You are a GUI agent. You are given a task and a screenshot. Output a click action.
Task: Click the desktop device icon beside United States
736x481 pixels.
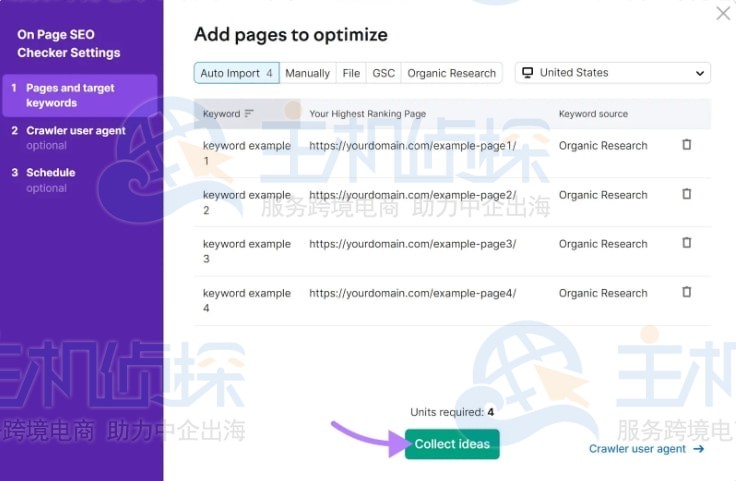[x=528, y=73]
